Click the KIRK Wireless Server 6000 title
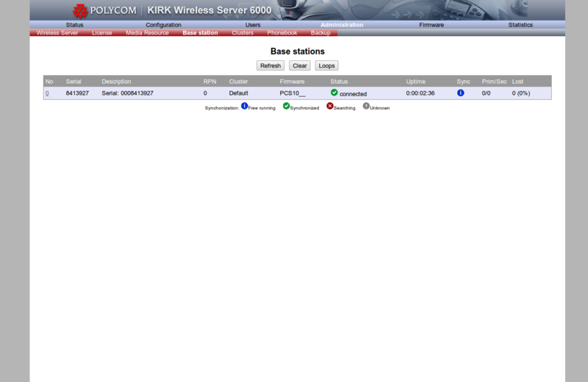Viewport: 588px width, 382px height. tap(209, 10)
